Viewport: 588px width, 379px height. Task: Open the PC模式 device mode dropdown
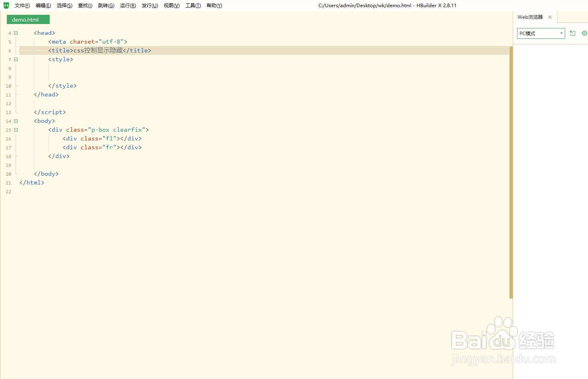[x=541, y=33]
